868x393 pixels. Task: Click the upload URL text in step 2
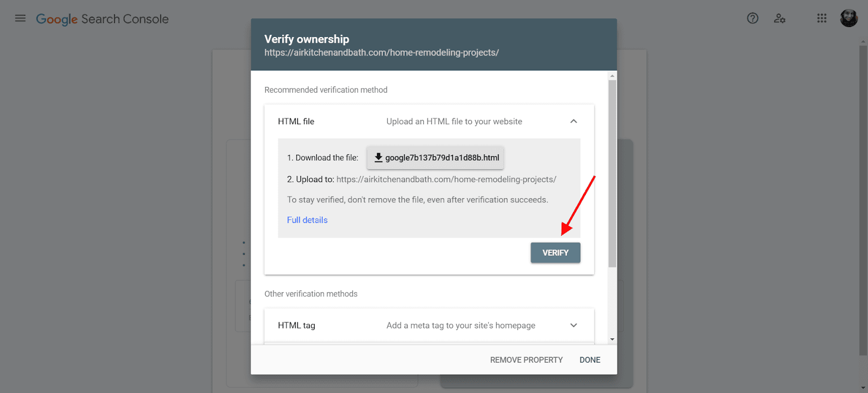pos(446,180)
